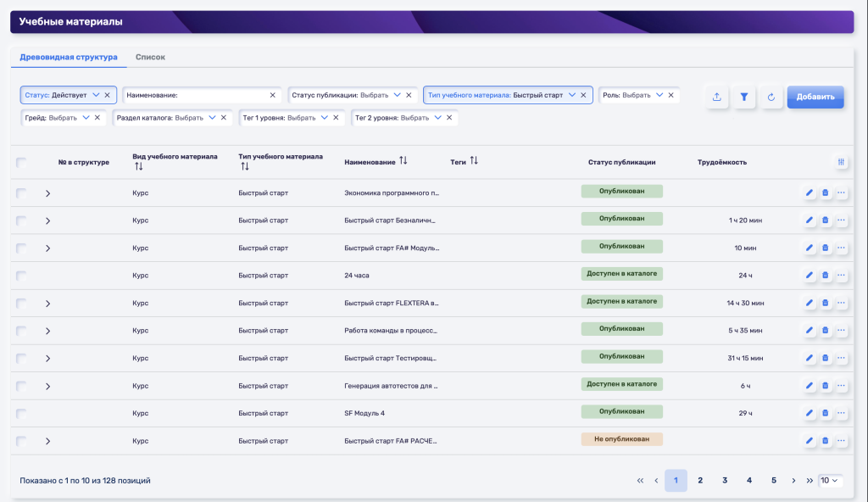Clear the 'Статус: Действует' filter with X
Viewport: 868px width, 502px height.
[108, 95]
